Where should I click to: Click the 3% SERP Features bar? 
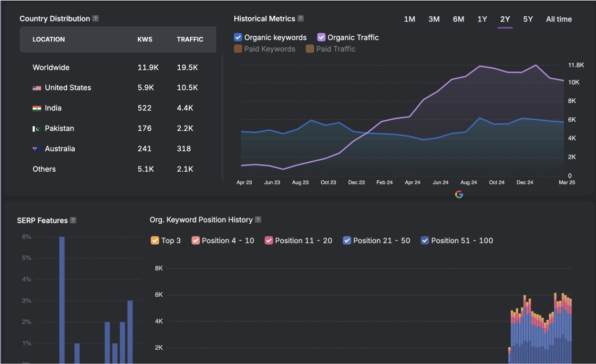[x=130, y=332]
